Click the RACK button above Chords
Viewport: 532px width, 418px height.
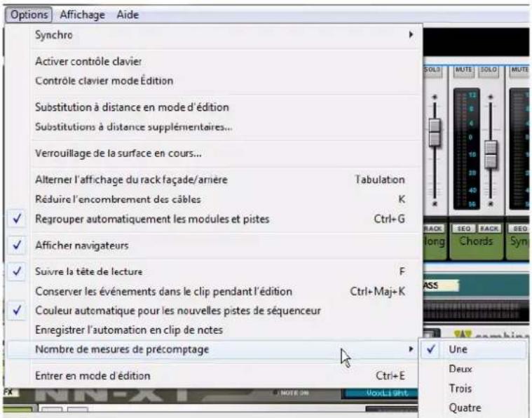point(489,229)
